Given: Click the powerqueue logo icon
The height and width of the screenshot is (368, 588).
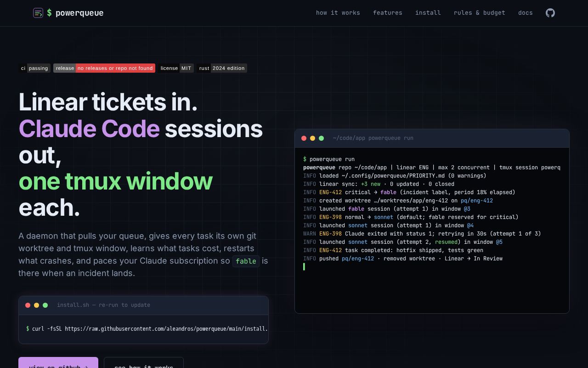Looking at the screenshot, I should click(x=38, y=13).
